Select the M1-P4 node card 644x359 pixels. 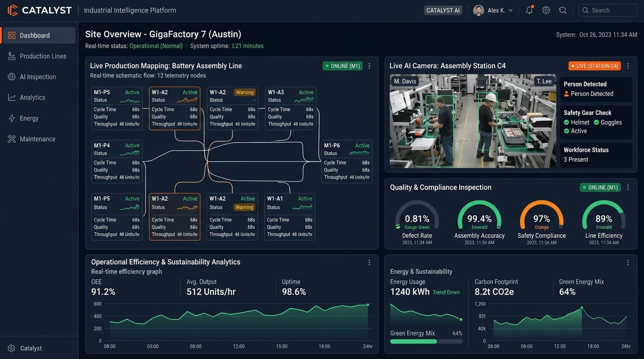(117, 161)
